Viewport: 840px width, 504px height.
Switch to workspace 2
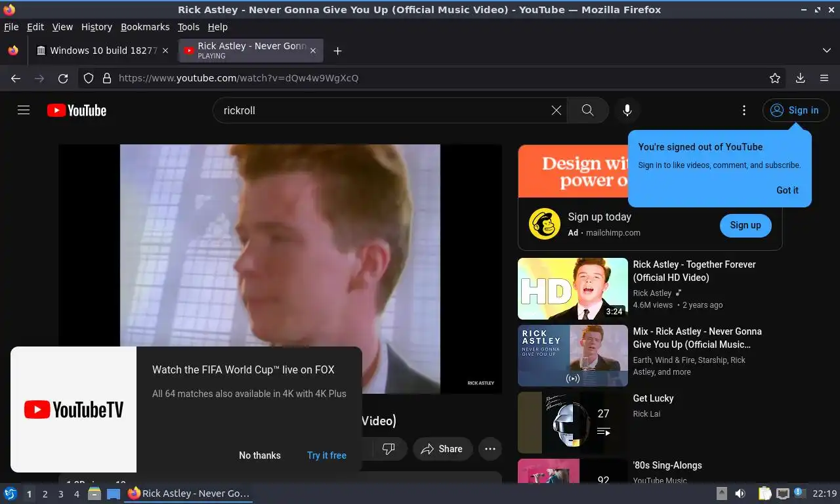(x=45, y=494)
